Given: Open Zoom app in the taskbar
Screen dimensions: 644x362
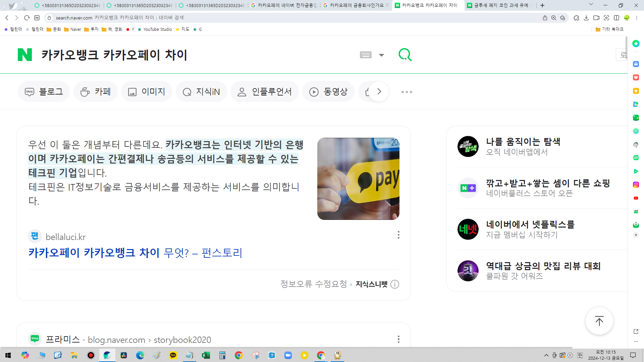Looking at the screenshot, I should [x=288, y=355].
